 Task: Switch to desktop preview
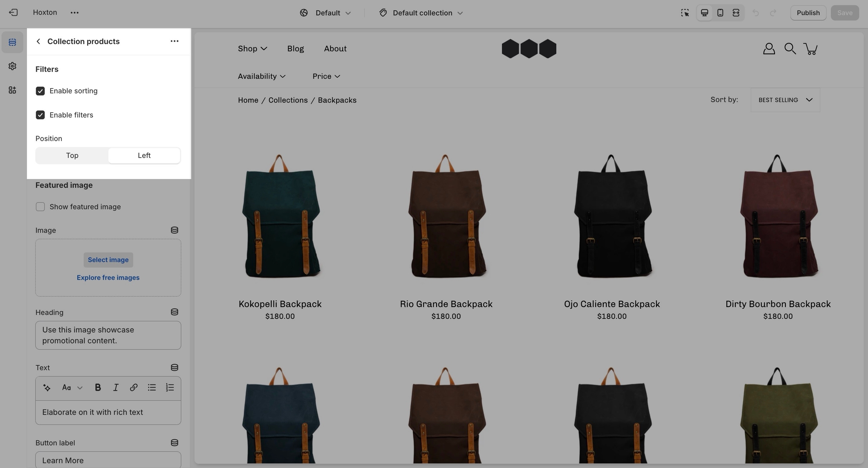(x=704, y=13)
